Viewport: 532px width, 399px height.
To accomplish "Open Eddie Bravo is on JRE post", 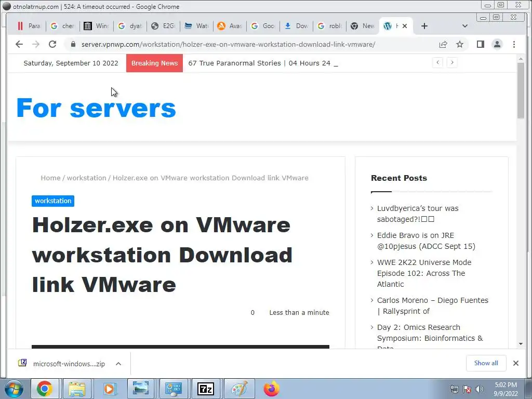I will tap(426, 241).
